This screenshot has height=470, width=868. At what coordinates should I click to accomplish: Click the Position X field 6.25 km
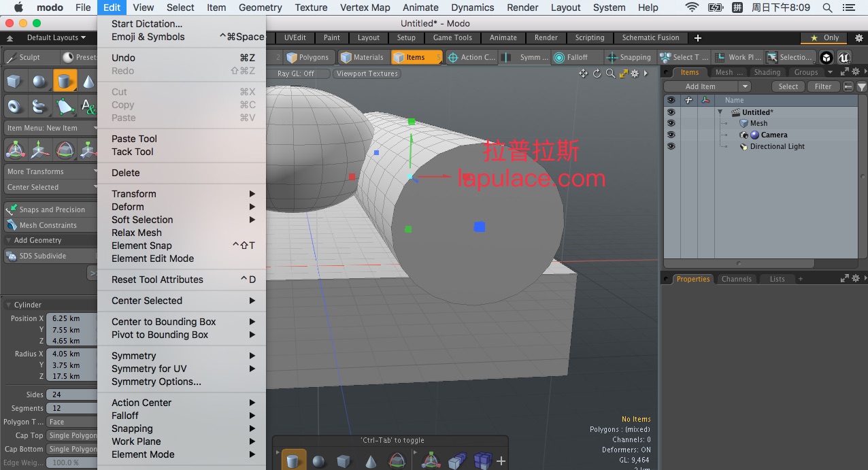(x=73, y=318)
